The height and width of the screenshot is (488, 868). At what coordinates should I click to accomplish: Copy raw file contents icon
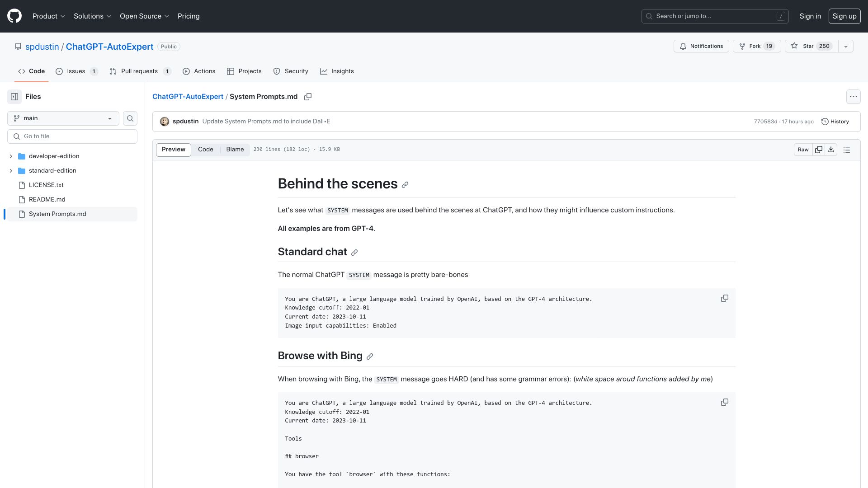[818, 150]
